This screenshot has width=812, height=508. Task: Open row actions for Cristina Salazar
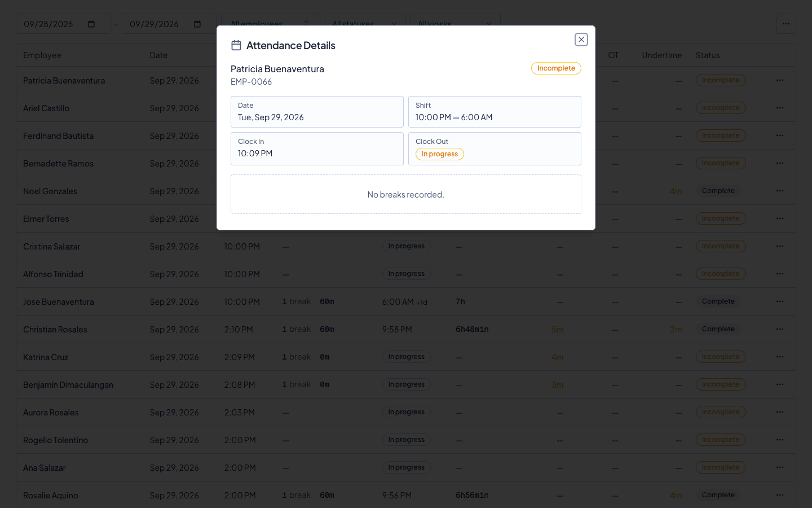coord(780,246)
